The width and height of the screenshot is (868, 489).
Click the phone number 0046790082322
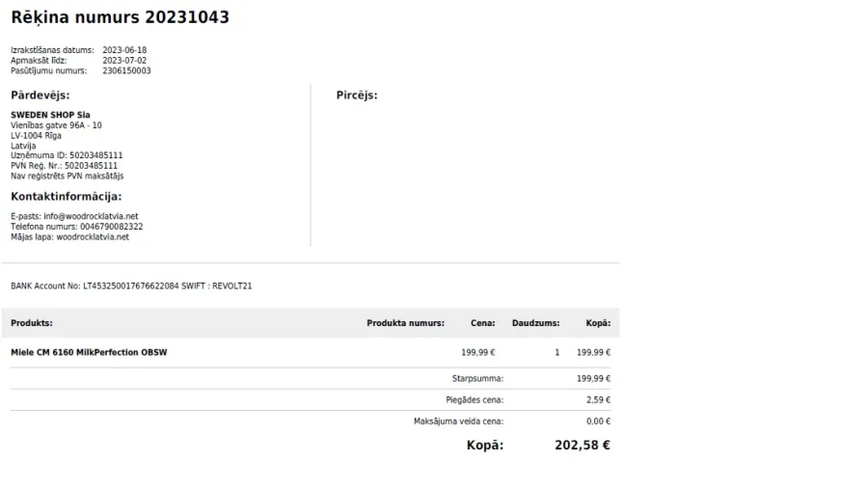pyautogui.click(x=111, y=227)
